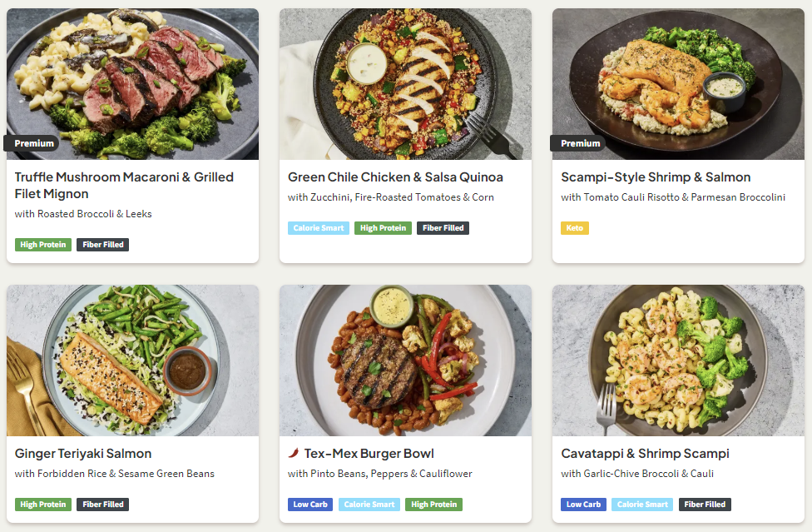Click the Cavatappi & Shrimp Scampi title
The width and height of the screenshot is (812, 532).
tap(645, 454)
